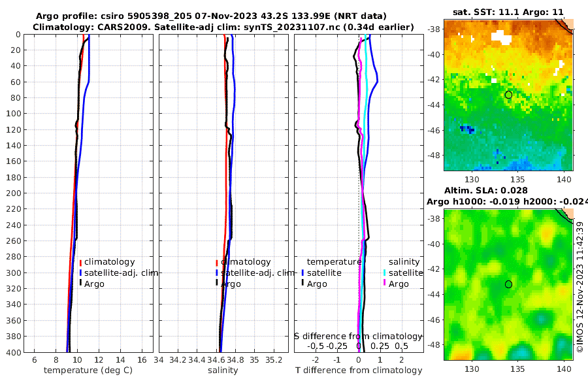Click the float location circle on SST map

[x=508, y=95]
